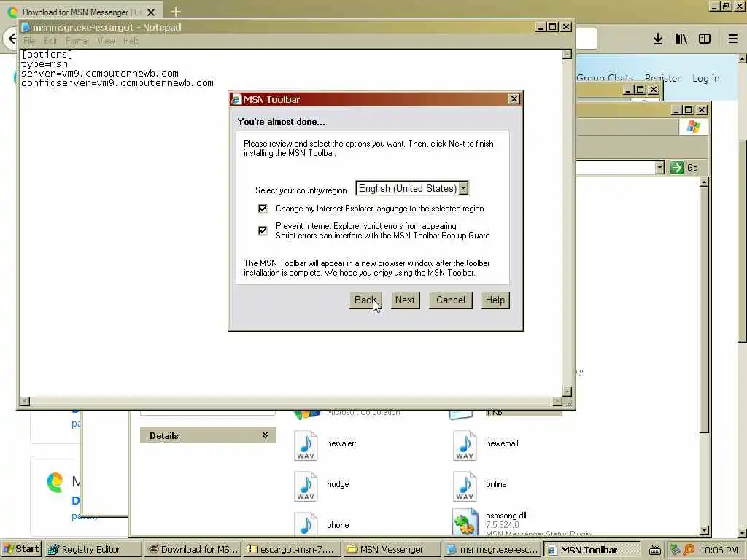Close the Download for MSN Messenger tab
Image resolution: width=747 pixels, height=560 pixels.
pyautogui.click(x=150, y=12)
